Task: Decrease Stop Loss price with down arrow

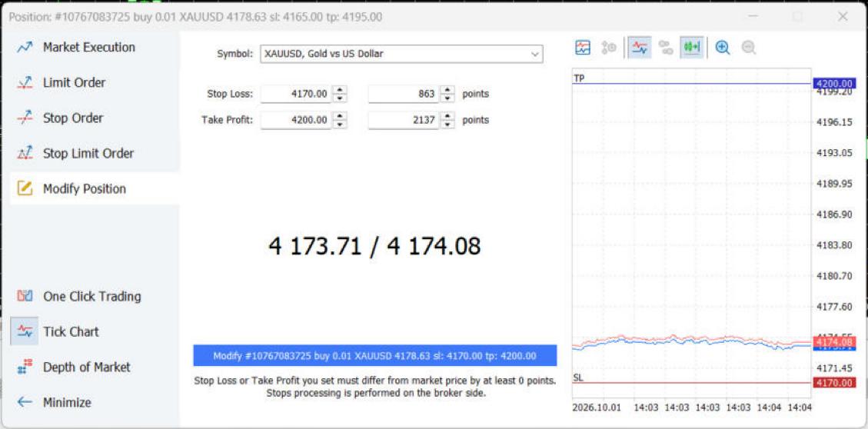Action: pos(340,98)
